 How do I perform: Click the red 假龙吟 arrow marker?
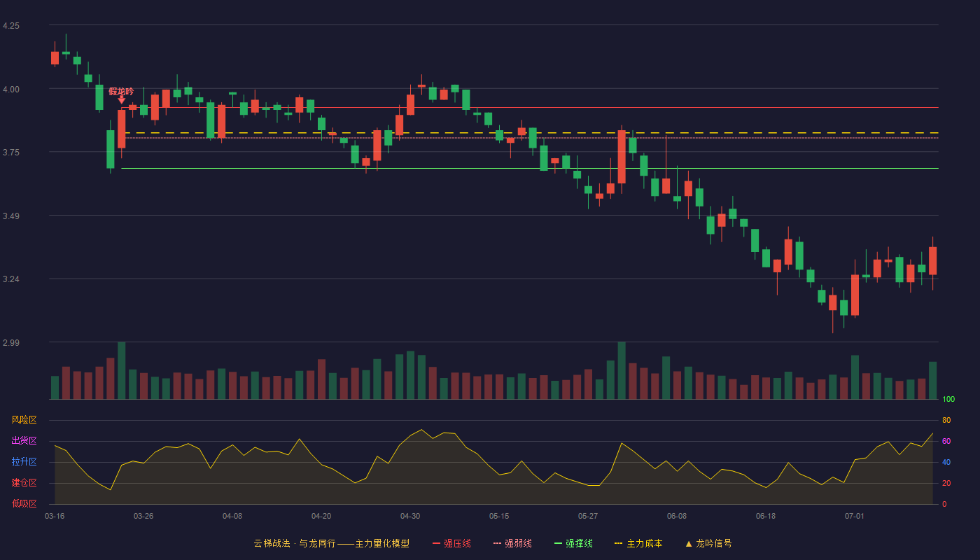click(x=122, y=100)
